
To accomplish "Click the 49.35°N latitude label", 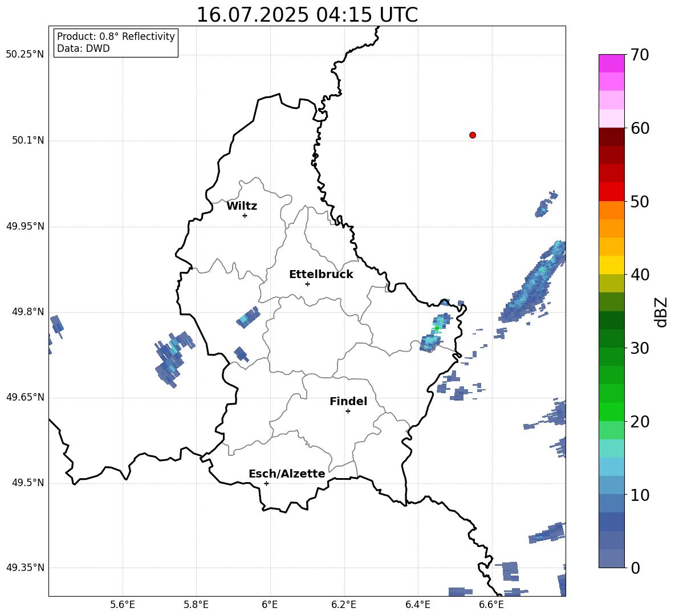I will tap(25, 568).
